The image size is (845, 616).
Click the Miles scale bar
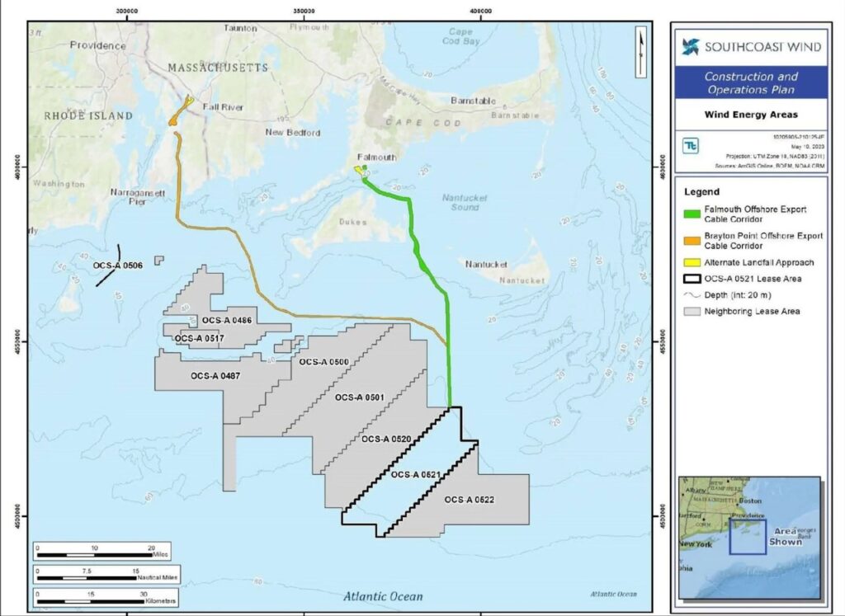(101, 552)
